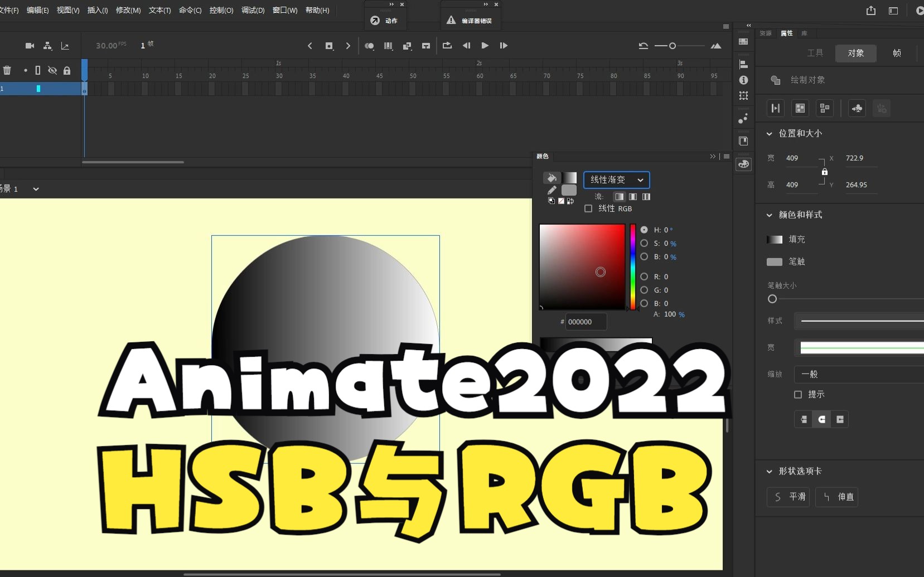Open the camera tool in the timeline
924x577 pixels.
point(30,46)
